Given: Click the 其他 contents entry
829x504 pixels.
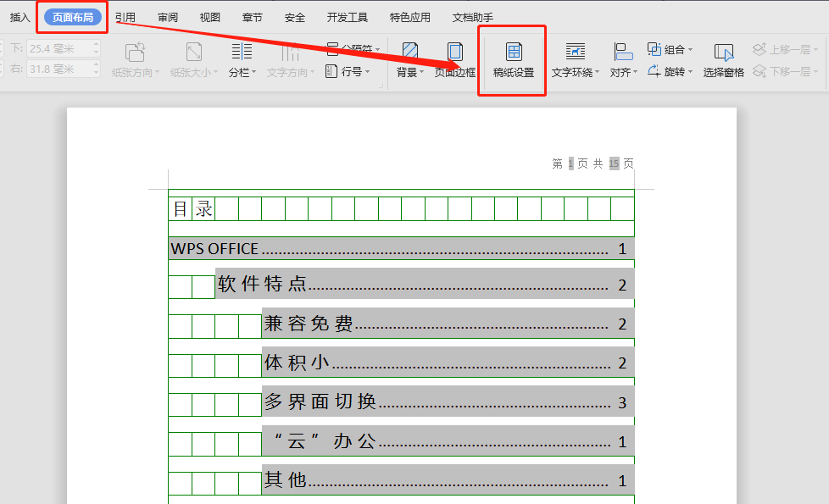Looking at the screenshot, I should [448, 479].
